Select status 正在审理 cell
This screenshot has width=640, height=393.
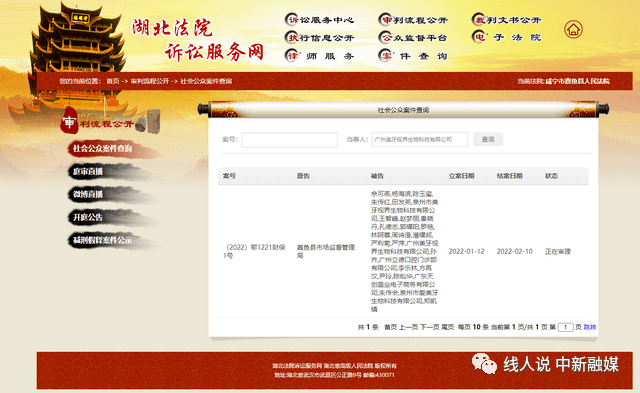pyautogui.click(x=558, y=251)
